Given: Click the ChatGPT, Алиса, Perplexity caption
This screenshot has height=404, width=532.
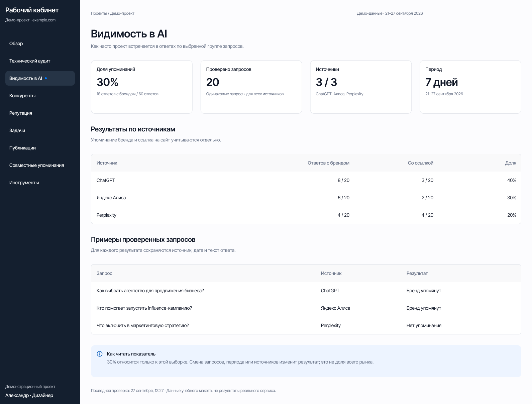Looking at the screenshot, I should click(x=339, y=94).
